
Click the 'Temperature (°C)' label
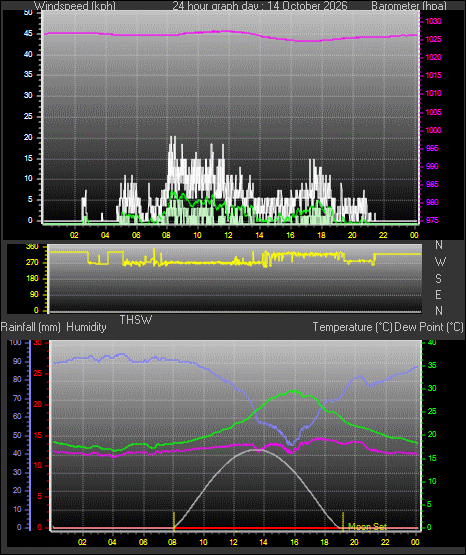352,327
